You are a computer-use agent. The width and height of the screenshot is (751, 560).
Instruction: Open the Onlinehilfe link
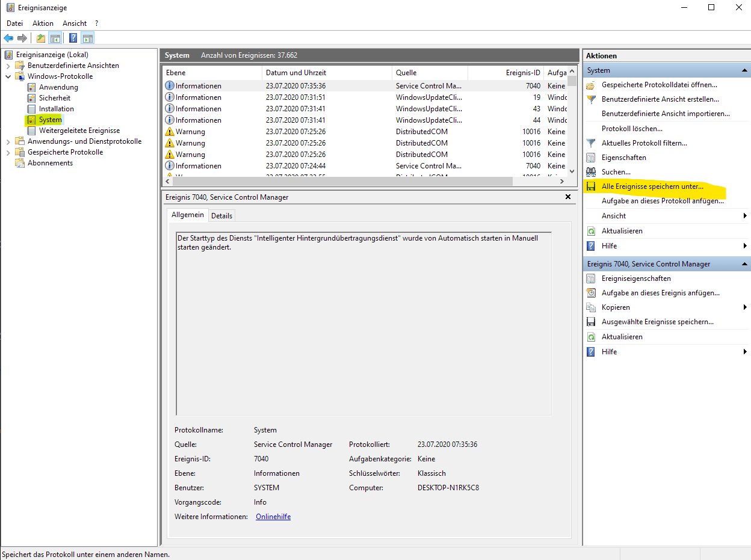pyautogui.click(x=273, y=517)
